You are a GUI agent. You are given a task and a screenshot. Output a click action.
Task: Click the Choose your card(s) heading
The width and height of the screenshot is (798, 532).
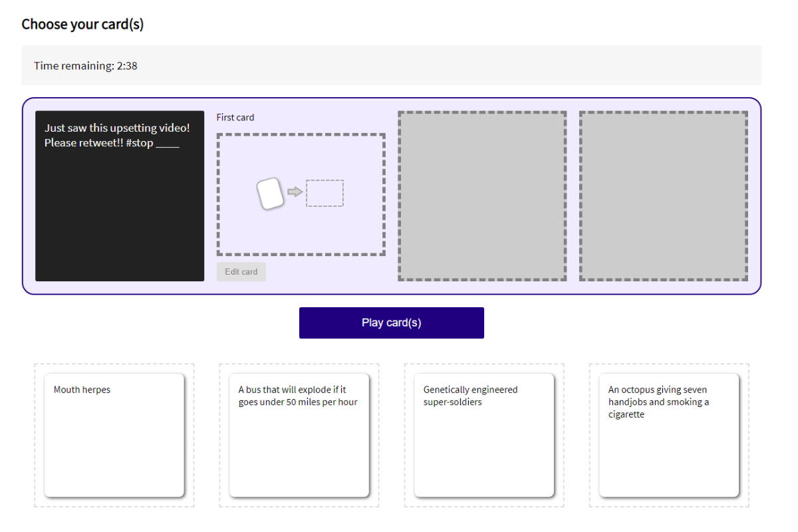(x=82, y=25)
